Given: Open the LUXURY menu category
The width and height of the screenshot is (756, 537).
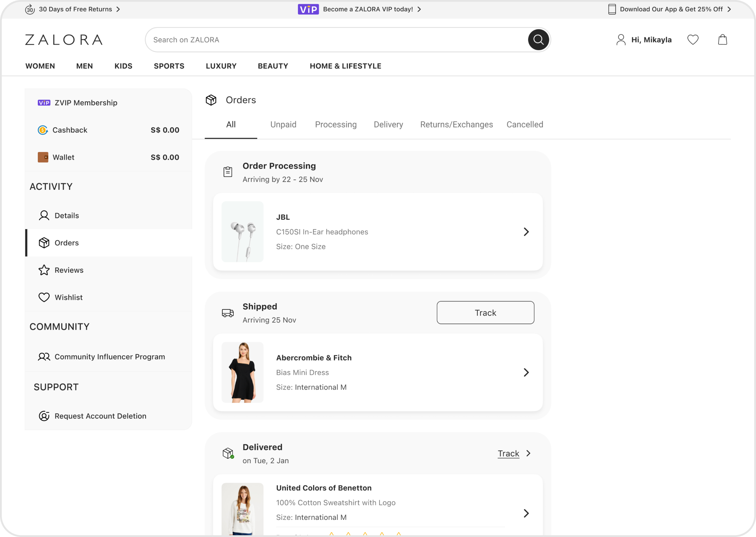Looking at the screenshot, I should [x=221, y=66].
